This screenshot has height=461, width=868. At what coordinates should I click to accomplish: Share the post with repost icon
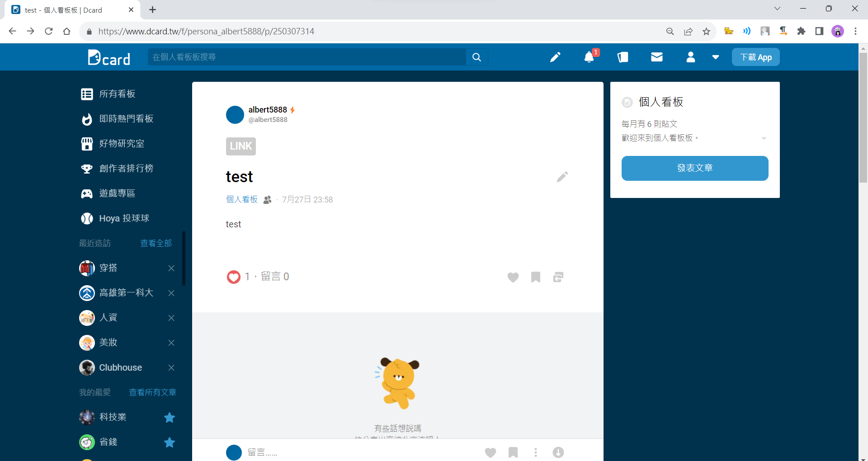pos(558,277)
